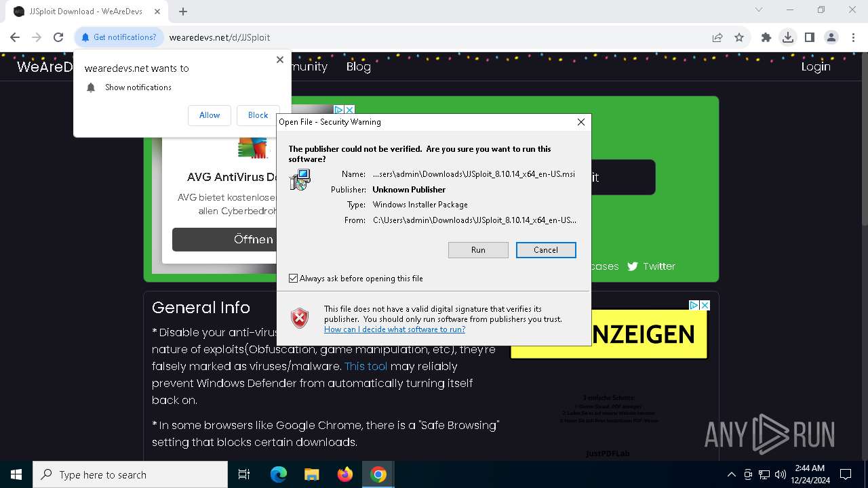Open volume control in system tray
This screenshot has height=488, width=868.
point(781,474)
